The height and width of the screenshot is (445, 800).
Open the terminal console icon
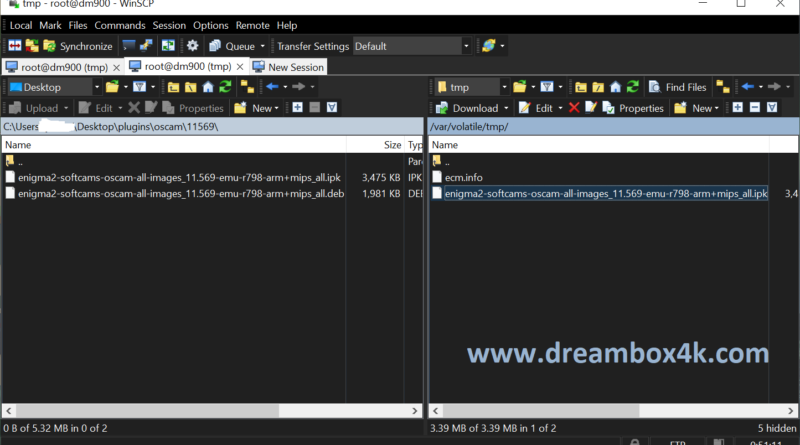pos(129,46)
